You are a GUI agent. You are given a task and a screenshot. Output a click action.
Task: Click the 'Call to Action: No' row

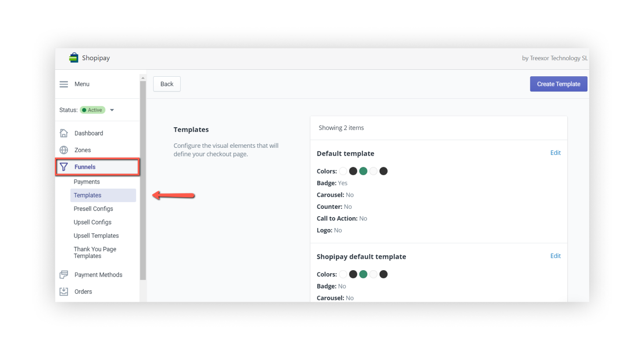click(x=342, y=218)
